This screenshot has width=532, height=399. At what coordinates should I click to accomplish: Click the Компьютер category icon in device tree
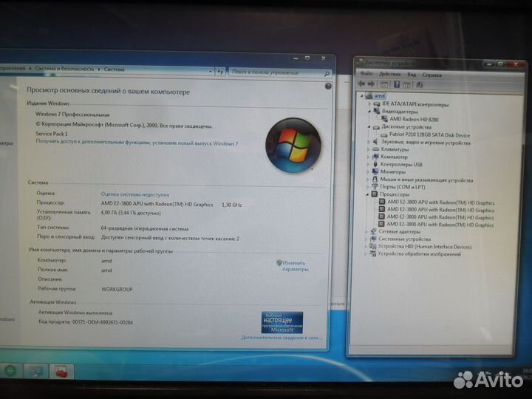coord(375,157)
